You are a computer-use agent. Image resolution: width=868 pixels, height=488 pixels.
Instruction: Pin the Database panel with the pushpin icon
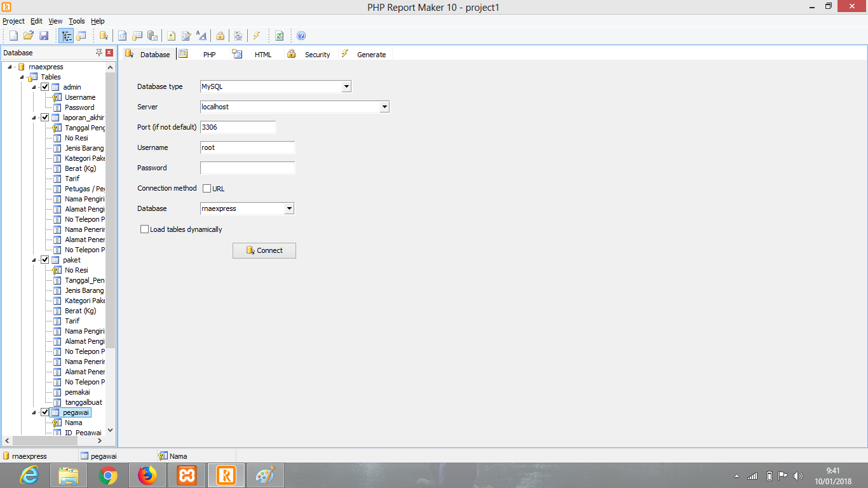[99, 53]
